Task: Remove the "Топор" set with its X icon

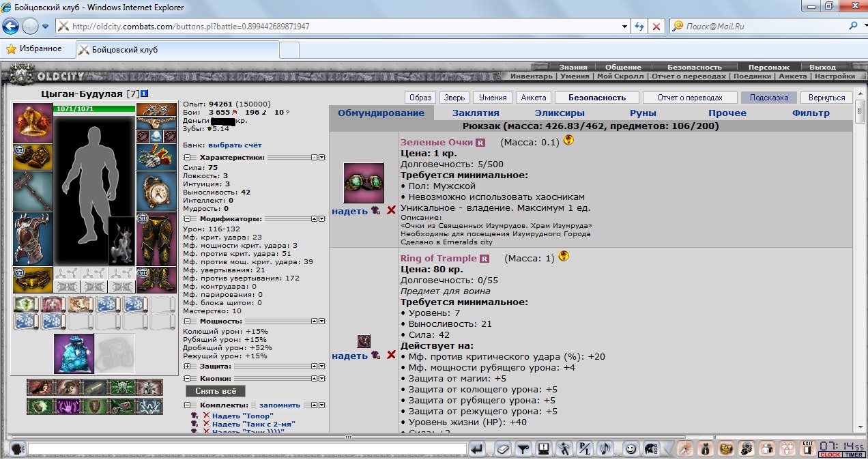Action: [x=206, y=416]
